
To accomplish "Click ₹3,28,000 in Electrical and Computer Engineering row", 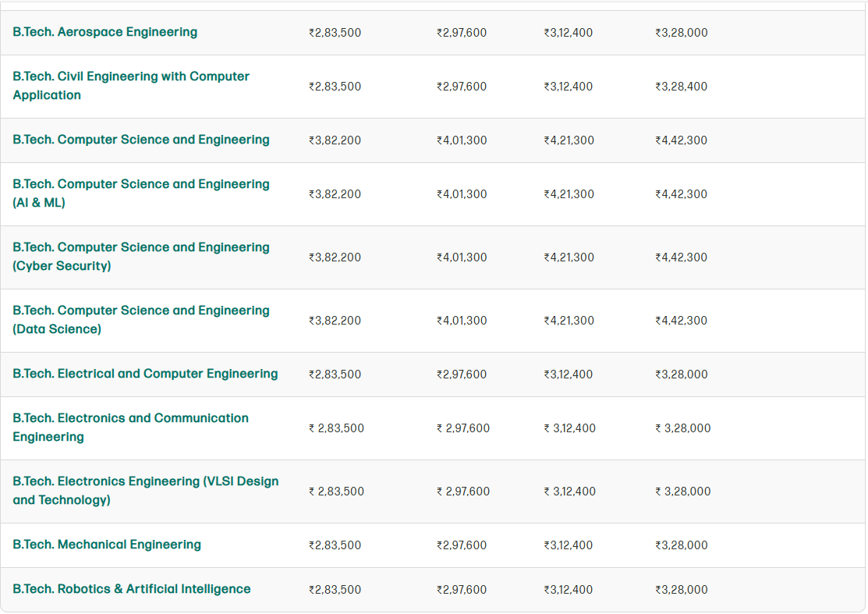I will pyautogui.click(x=681, y=374).
